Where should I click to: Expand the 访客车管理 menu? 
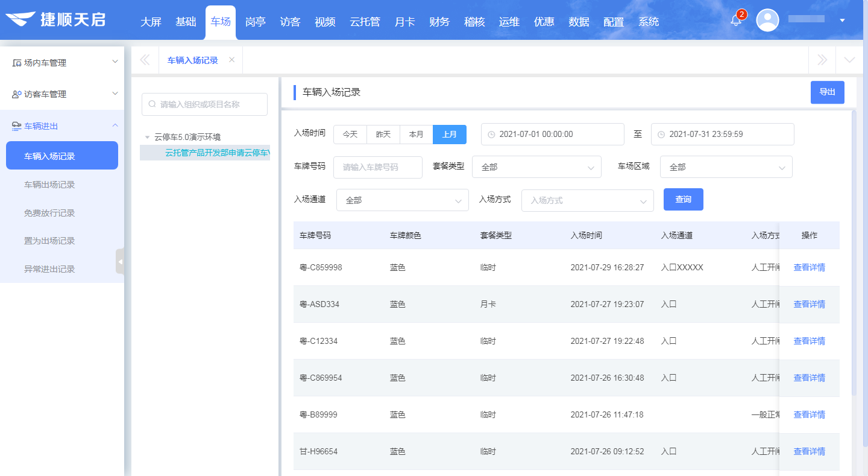115,94
